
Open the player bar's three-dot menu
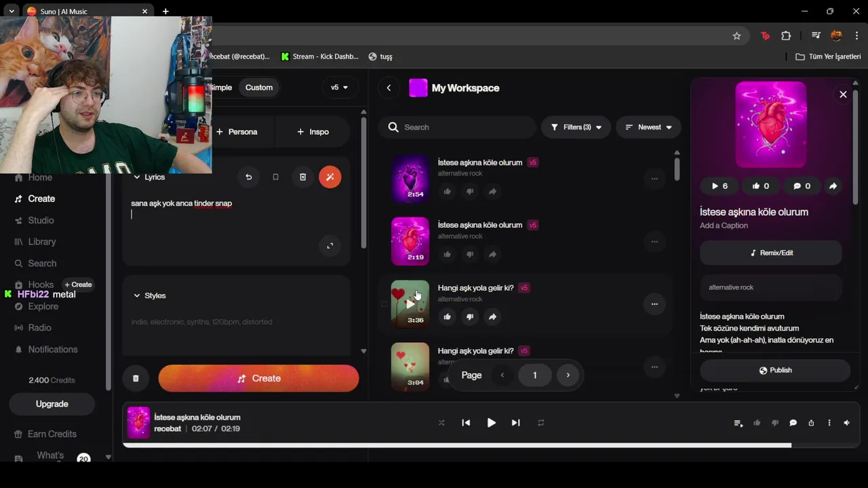829,423
